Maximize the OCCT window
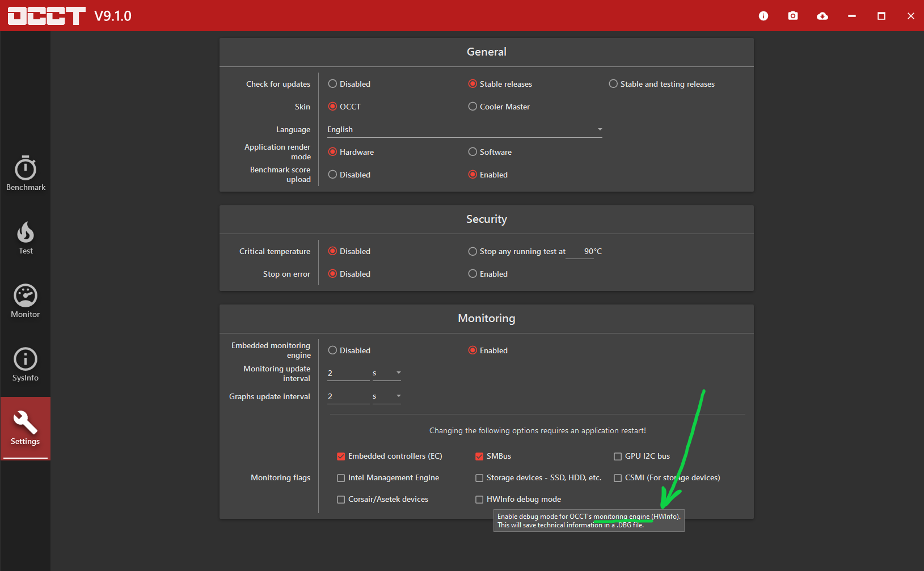 [881, 16]
